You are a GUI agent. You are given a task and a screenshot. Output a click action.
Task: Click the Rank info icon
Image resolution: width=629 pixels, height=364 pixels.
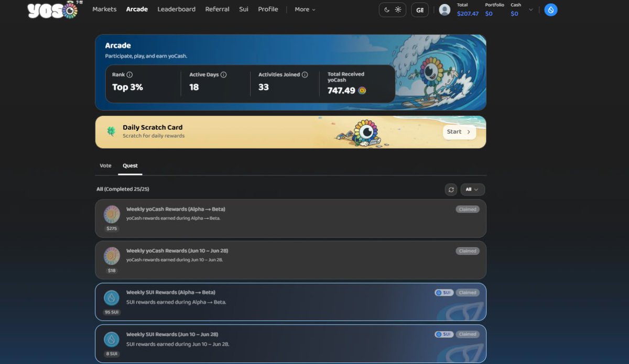(x=130, y=75)
